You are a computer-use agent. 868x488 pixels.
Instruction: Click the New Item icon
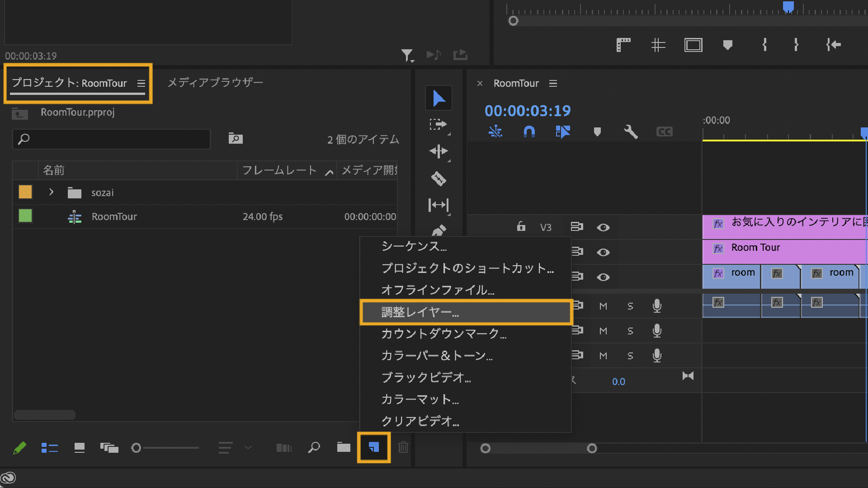point(373,447)
